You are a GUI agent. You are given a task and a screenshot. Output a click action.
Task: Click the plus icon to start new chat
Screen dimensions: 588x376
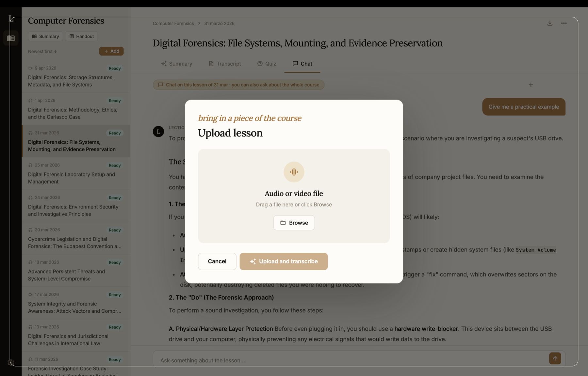tap(531, 85)
